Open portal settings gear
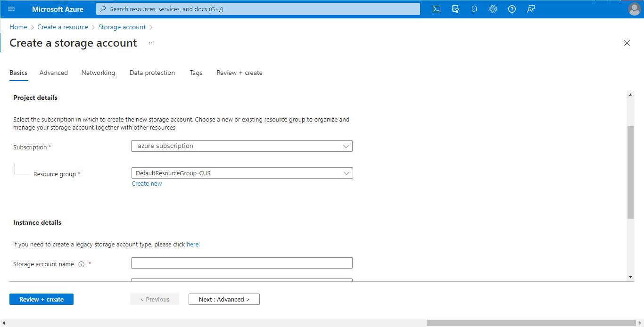Viewport: 644px width, 327px height. tap(493, 9)
